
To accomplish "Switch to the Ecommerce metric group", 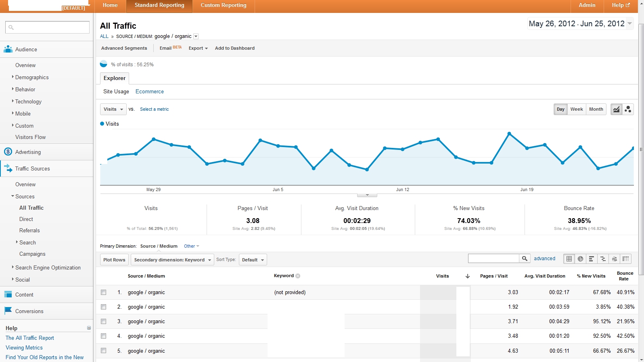I will click(150, 92).
